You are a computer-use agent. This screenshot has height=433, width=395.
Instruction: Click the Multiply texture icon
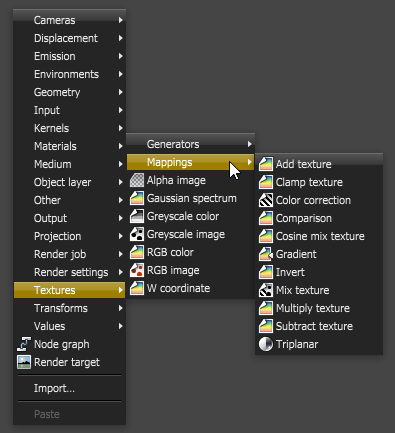[266, 308]
